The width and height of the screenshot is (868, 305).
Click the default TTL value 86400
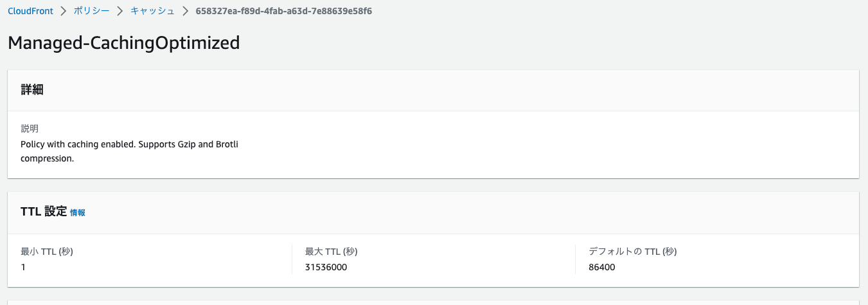click(x=602, y=267)
